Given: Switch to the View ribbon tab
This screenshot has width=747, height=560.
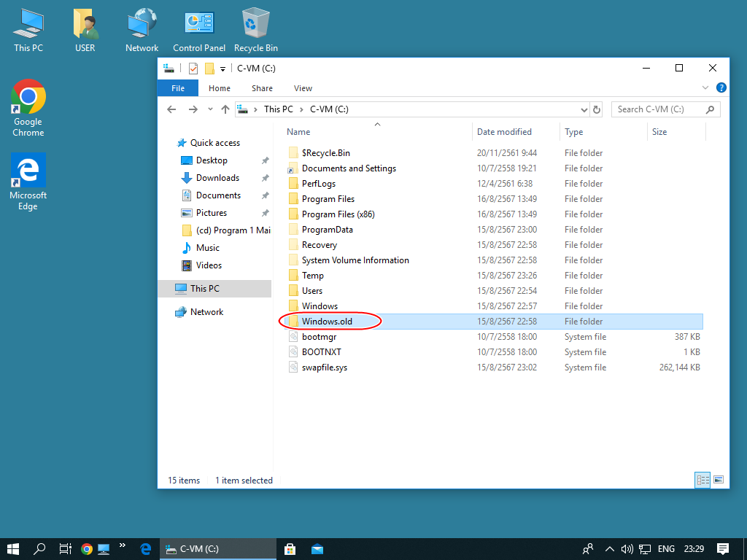Looking at the screenshot, I should pyautogui.click(x=303, y=88).
